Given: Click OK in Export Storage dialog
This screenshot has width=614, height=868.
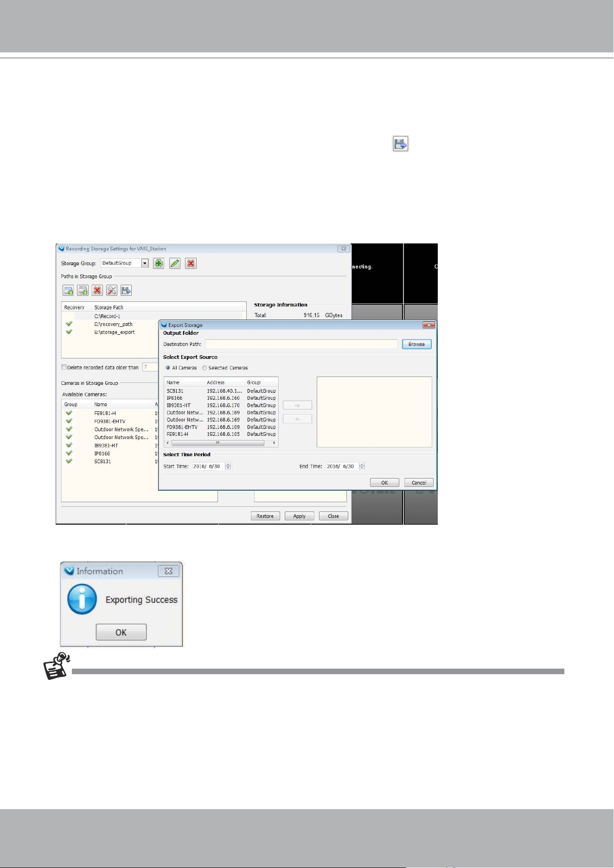Looking at the screenshot, I should point(384,483).
